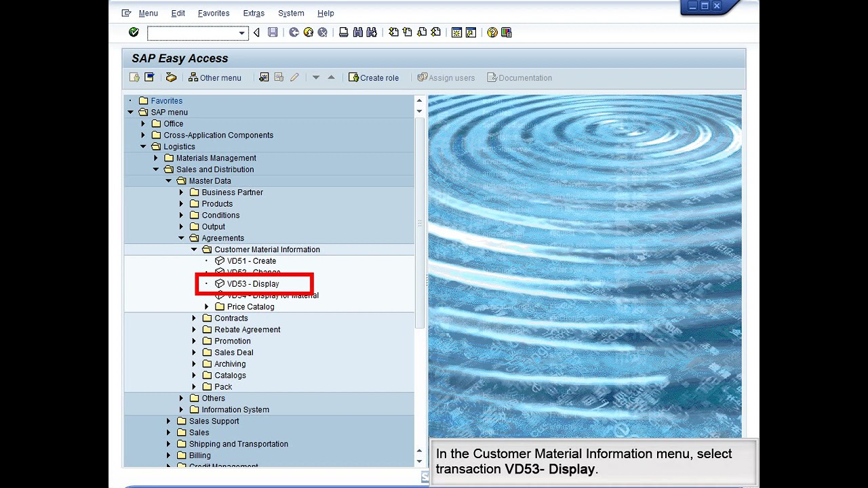The image size is (868, 488).
Task: Click the Find Next binoculars icon
Action: pyautogui.click(x=372, y=32)
